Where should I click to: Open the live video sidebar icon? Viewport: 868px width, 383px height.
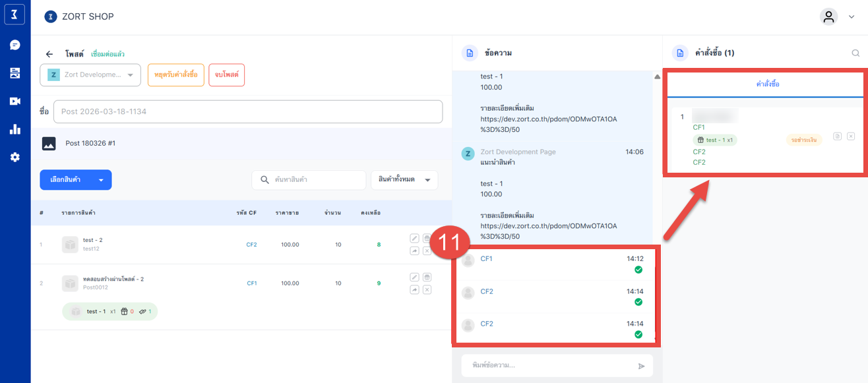pyautogui.click(x=15, y=101)
